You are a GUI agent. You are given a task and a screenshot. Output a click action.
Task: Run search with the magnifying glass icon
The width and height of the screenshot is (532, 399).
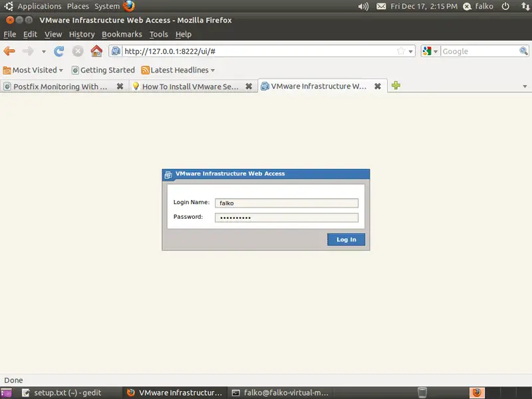click(523, 51)
